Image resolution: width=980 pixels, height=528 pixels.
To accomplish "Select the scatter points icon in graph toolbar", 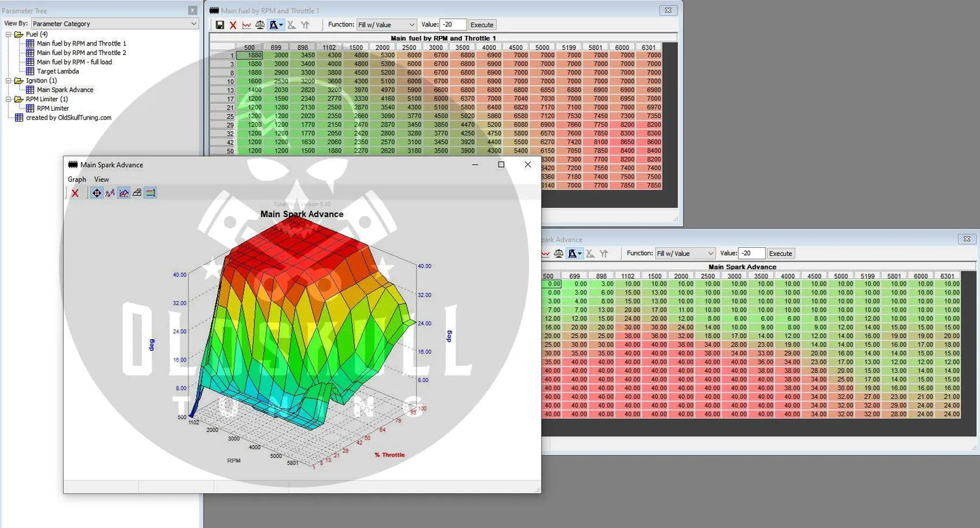I will [110, 193].
